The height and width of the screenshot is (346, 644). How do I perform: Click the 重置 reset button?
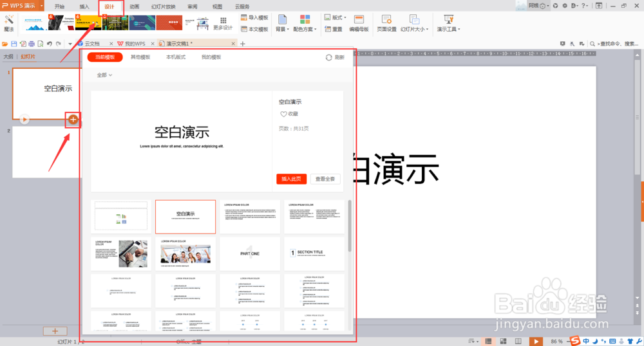[334, 29]
